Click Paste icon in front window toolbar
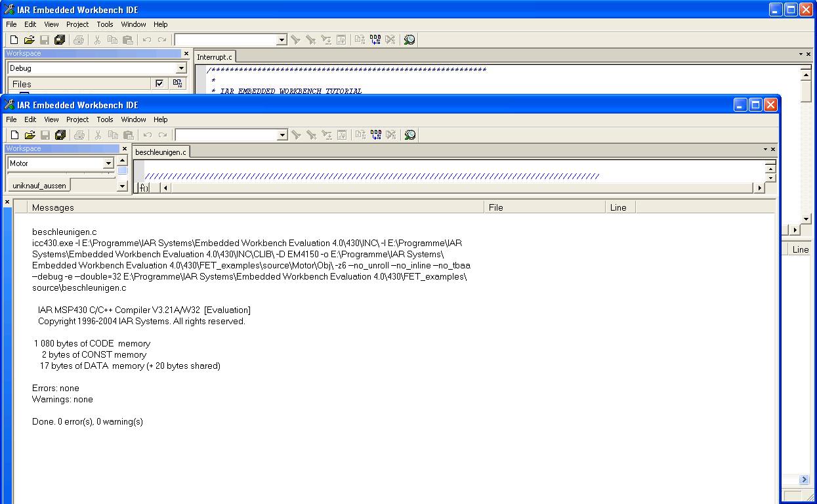The width and height of the screenshot is (817, 504). (129, 135)
